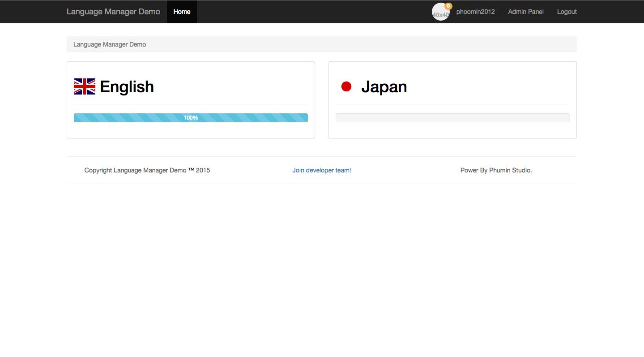This screenshot has width=644, height=357.
Task: Log out using the Logout link
Action: pyautogui.click(x=567, y=12)
